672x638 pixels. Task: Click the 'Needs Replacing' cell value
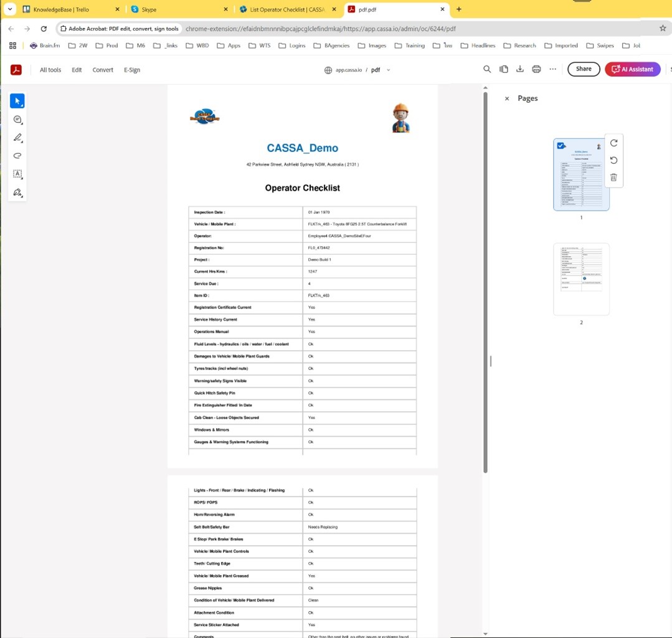click(x=322, y=527)
